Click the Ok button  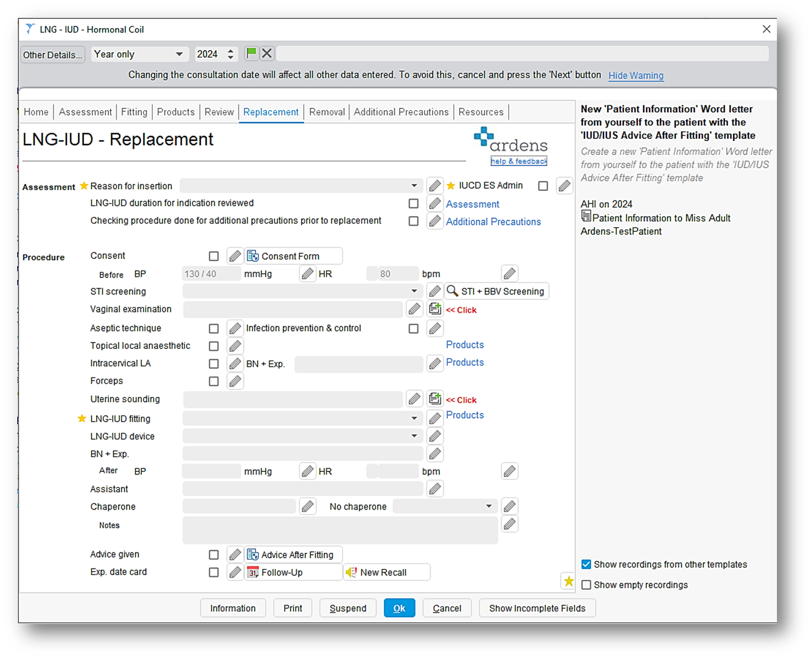point(399,608)
